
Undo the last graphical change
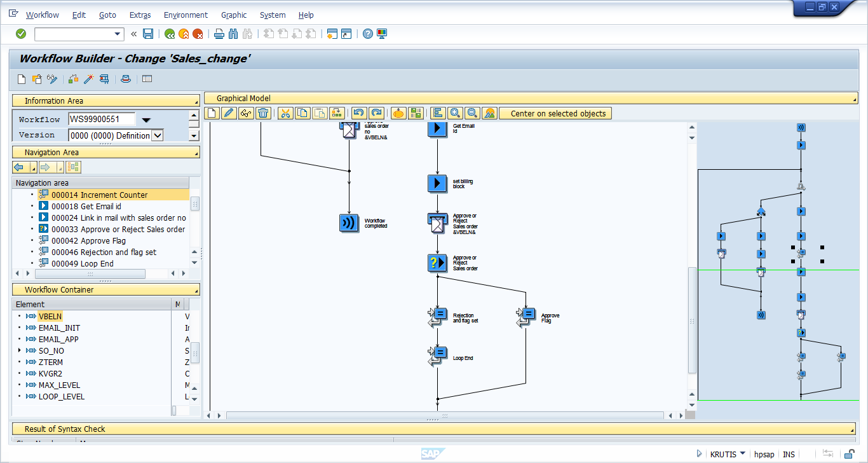click(359, 113)
